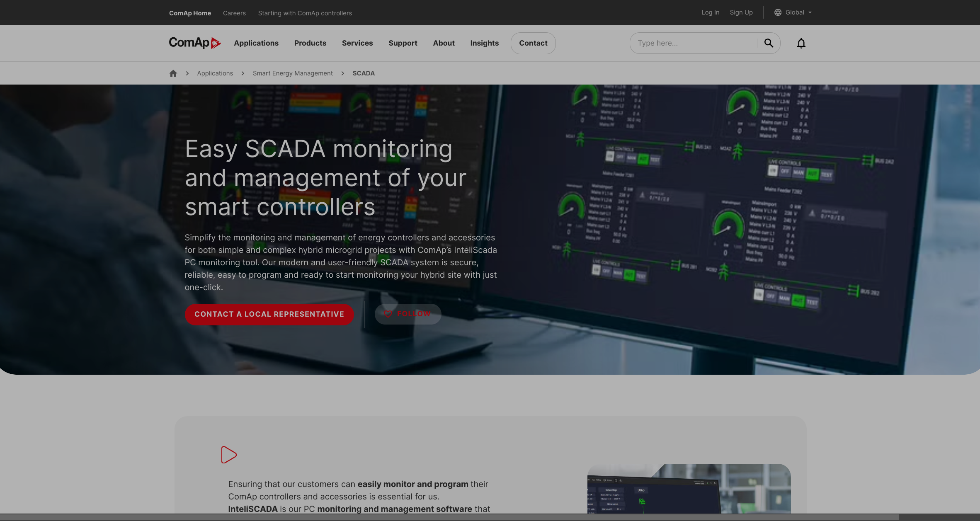Click the Careers link in top bar
This screenshot has width=980, height=521.
(x=234, y=13)
